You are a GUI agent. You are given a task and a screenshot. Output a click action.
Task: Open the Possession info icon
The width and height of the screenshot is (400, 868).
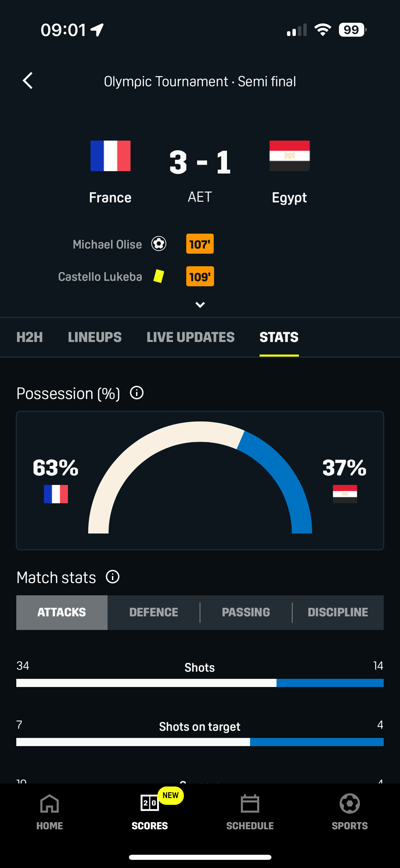pyautogui.click(x=137, y=393)
